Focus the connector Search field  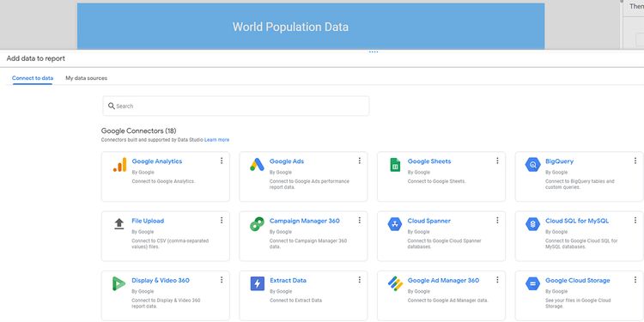click(236, 106)
